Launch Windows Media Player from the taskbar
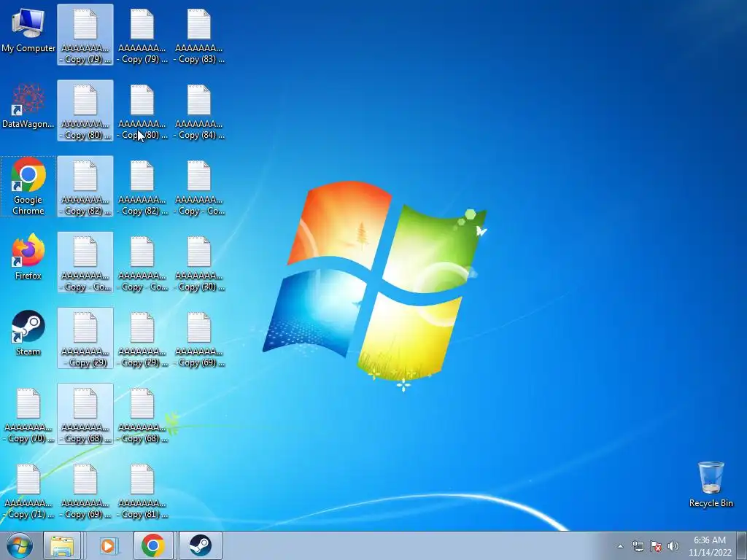747x560 pixels. pos(108,545)
